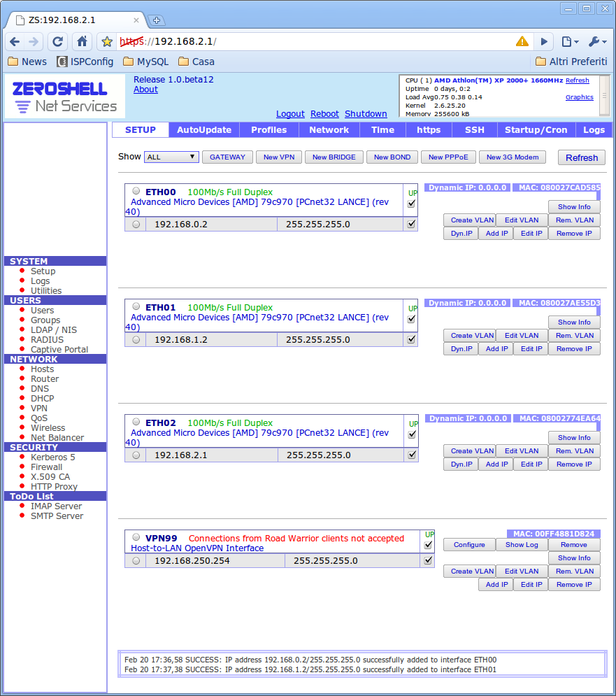Open the MySQL bookmarks folder
616x696 pixels.
point(145,62)
